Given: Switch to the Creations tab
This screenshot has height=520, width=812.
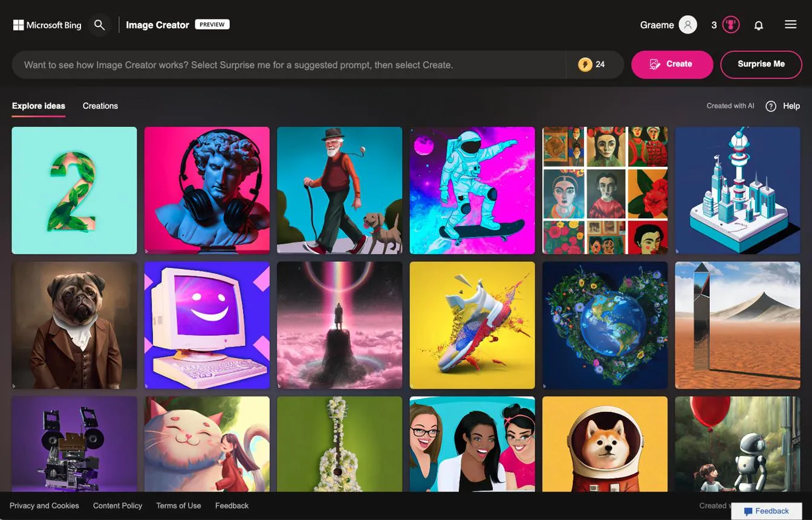Looking at the screenshot, I should (100, 106).
